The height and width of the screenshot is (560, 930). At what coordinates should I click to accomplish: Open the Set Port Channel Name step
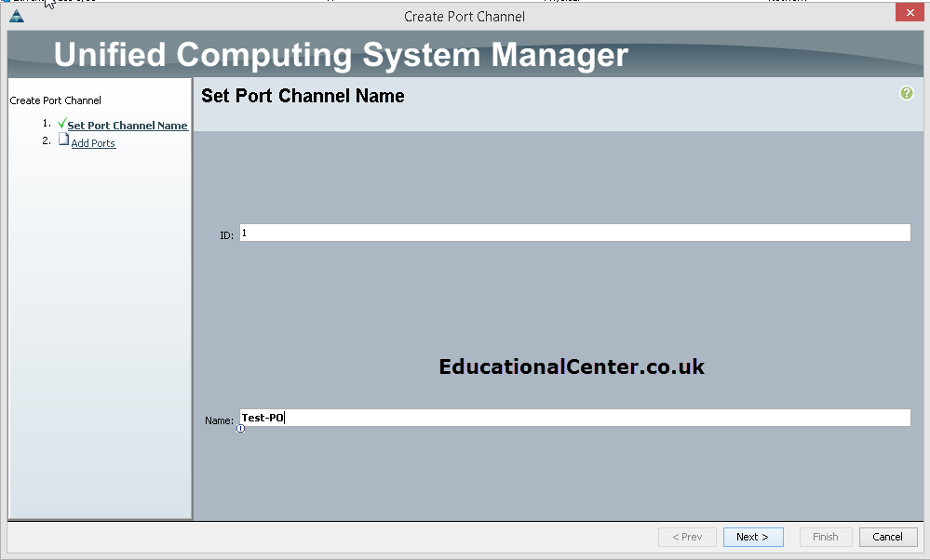click(128, 126)
